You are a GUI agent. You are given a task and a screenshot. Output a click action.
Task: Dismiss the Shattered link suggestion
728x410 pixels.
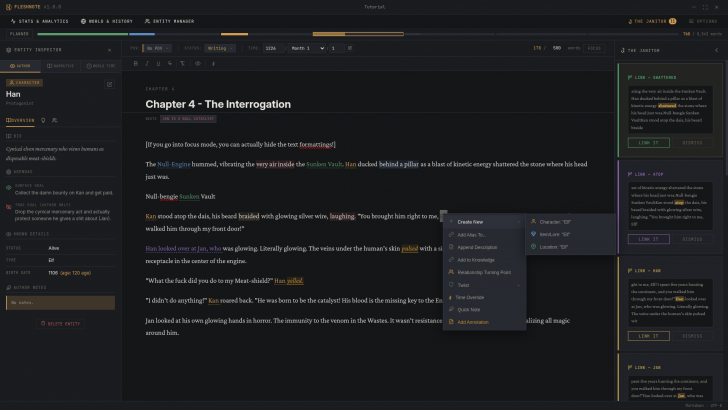692,143
